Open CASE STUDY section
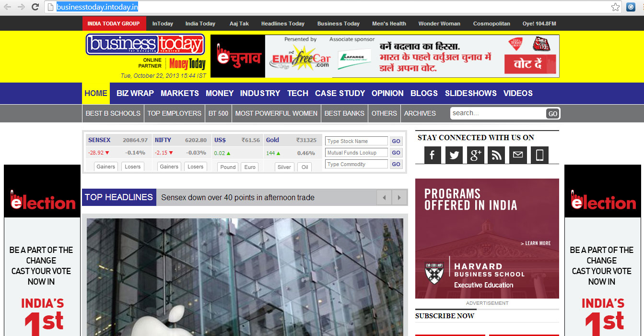The height and width of the screenshot is (336, 644). pyautogui.click(x=340, y=93)
